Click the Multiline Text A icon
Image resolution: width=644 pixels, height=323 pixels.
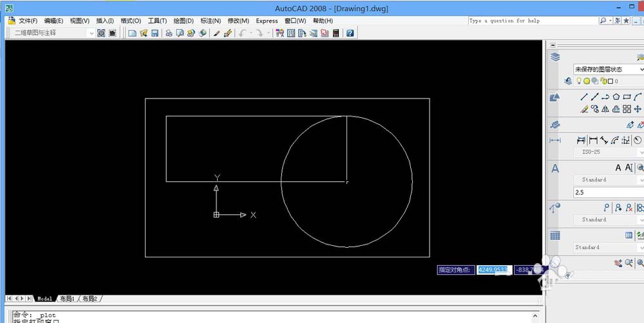pos(618,167)
